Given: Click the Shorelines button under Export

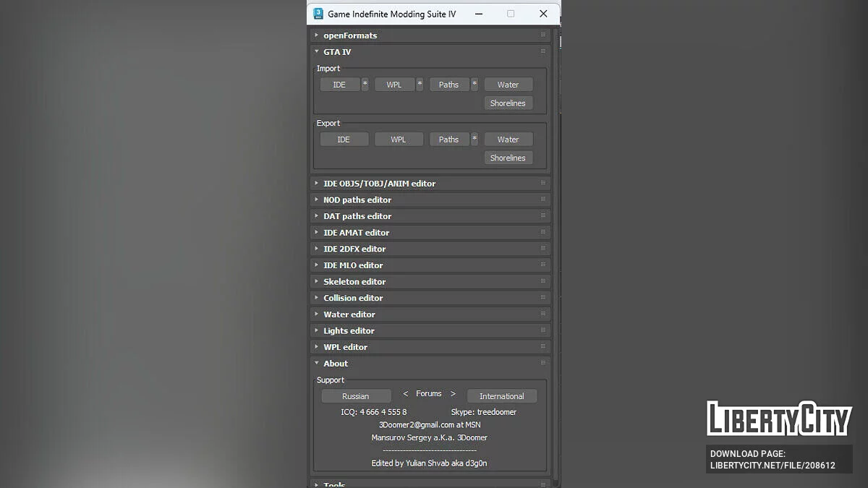Looking at the screenshot, I should 509,158.
